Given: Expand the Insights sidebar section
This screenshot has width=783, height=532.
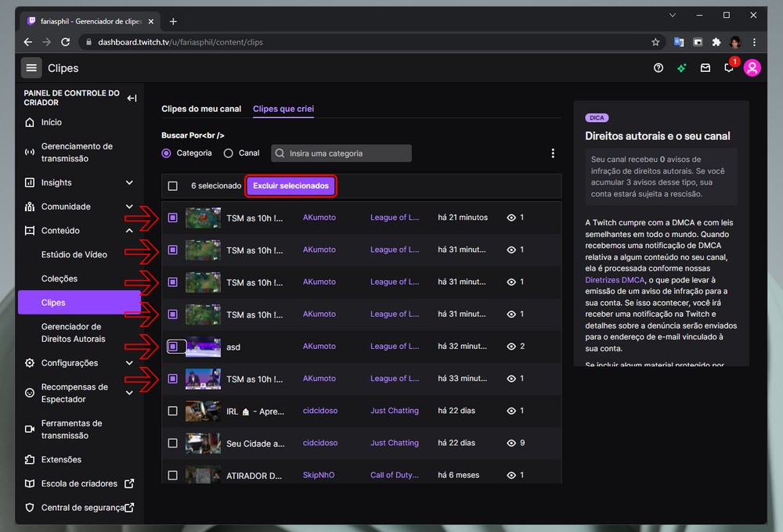Looking at the screenshot, I should pos(129,183).
